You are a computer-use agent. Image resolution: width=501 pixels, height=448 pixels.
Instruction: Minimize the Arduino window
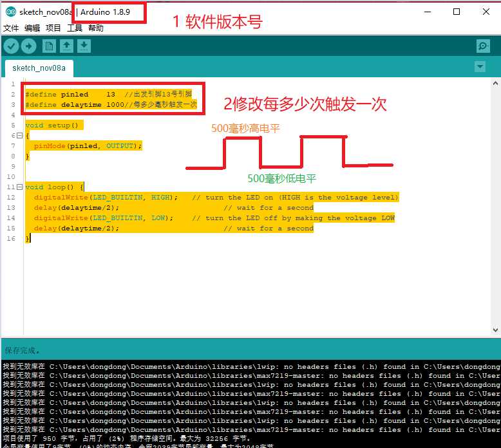tap(428, 12)
